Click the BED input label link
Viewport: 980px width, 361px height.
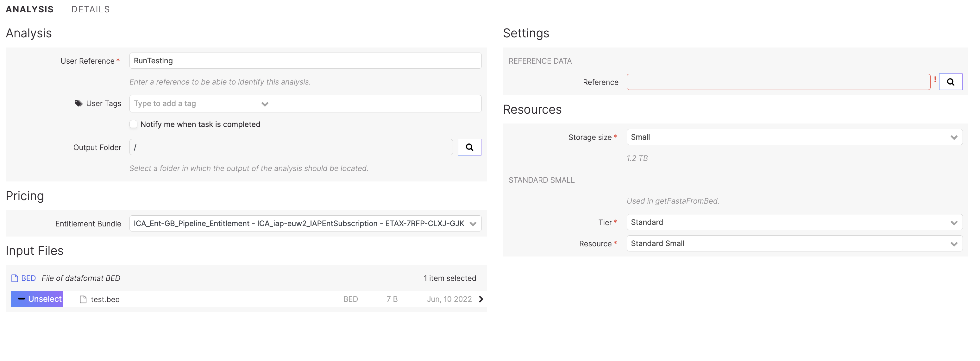pyautogui.click(x=28, y=278)
